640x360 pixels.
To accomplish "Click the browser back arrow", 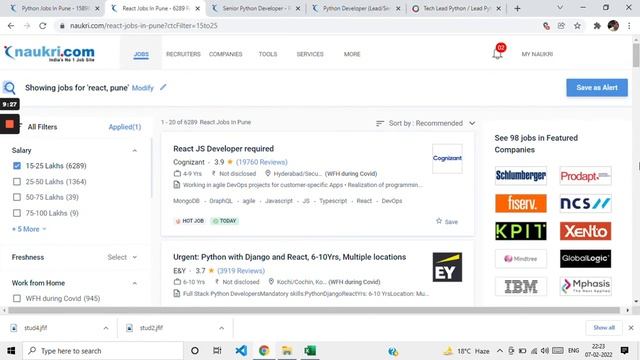I will point(11,26).
